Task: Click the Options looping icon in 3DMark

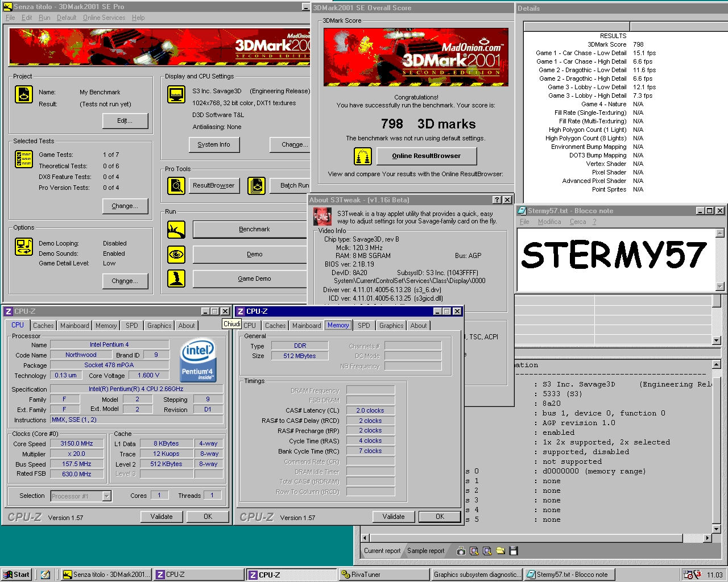Action: 24,247
